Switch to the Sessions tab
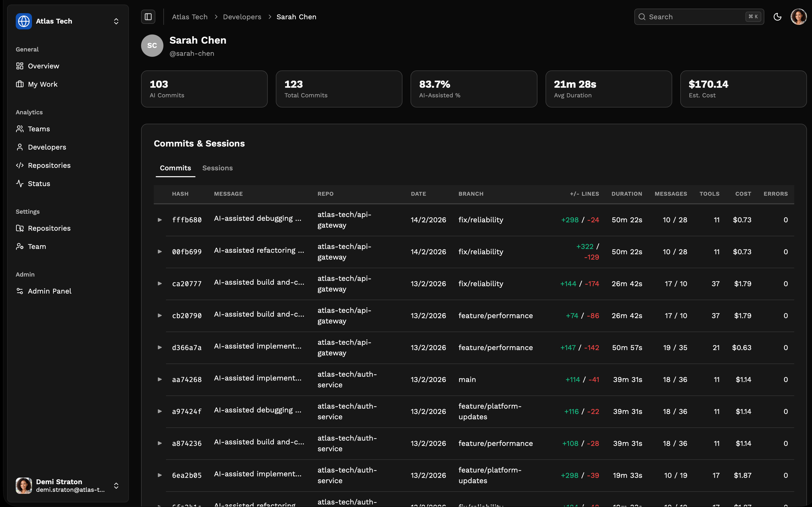 click(x=217, y=168)
